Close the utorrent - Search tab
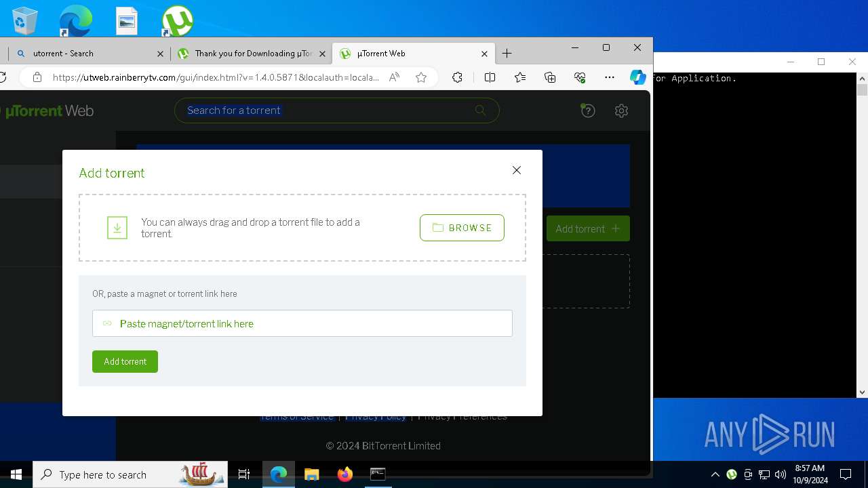This screenshot has width=868, height=488. [160, 54]
